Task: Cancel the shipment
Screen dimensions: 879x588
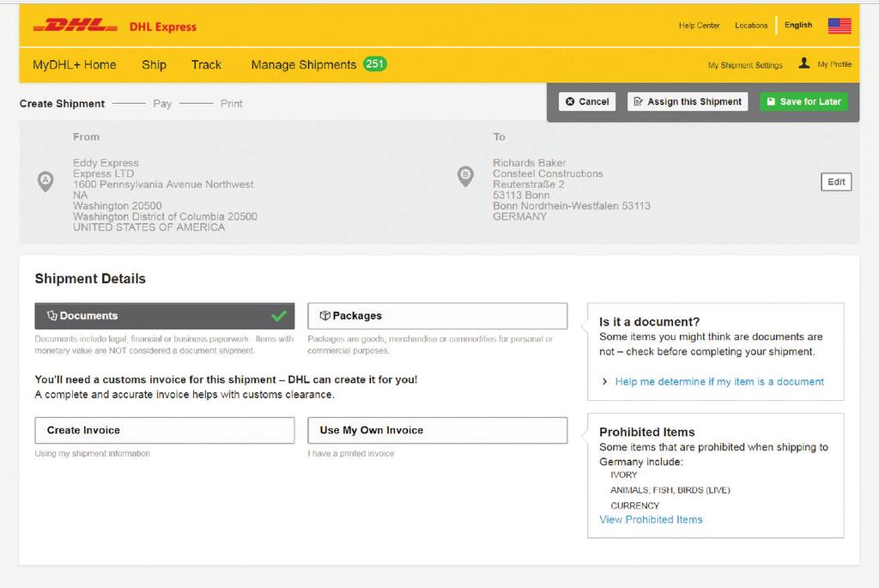Action: click(x=587, y=101)
